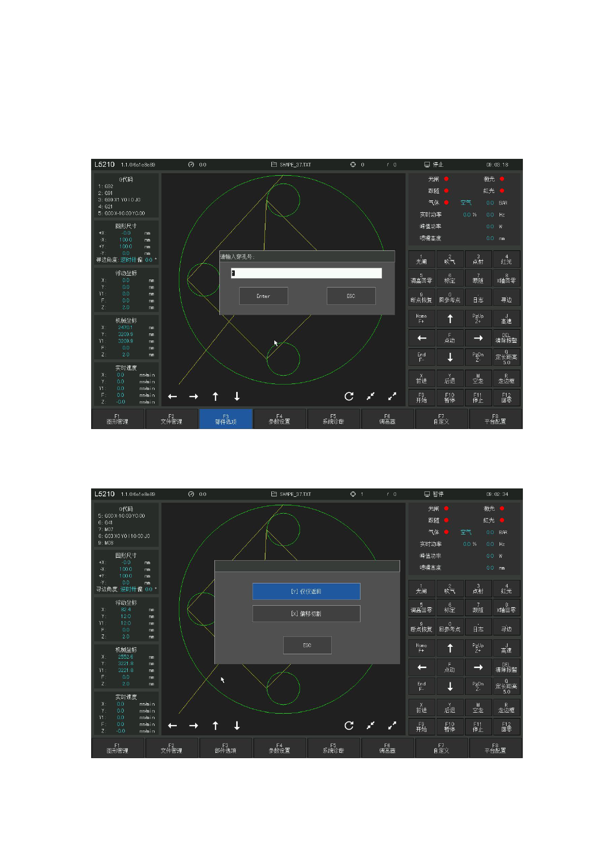The height and width of the screenshot is (868, 614).
Task: Toggle 光闸 shutter key in upper keypad
Action: point(421,259)
